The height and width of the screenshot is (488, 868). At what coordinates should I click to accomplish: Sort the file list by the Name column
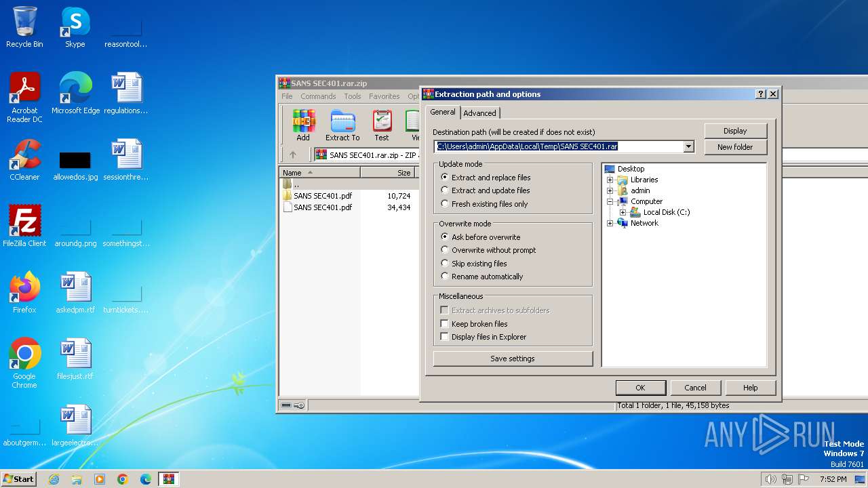coord(320,173)
